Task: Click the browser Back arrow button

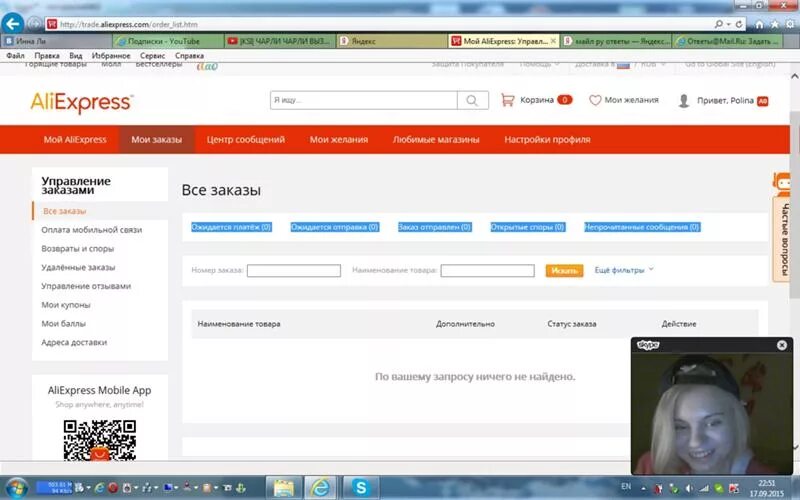Action: coord(13,23)
